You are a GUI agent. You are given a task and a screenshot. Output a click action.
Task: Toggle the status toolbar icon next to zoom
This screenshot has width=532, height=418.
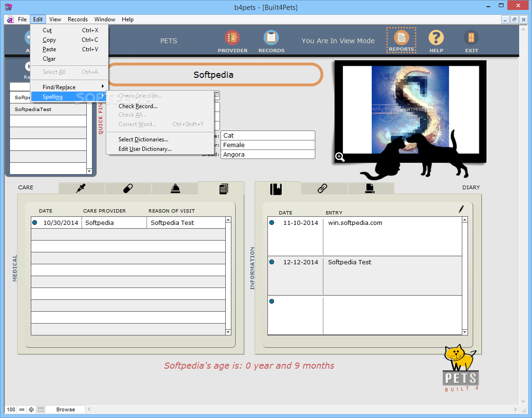coord(41,409)
